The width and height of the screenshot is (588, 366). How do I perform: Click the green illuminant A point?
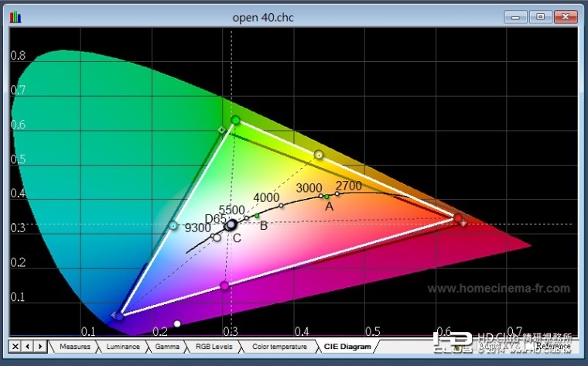pyautogui.click(x=326, y=197)
